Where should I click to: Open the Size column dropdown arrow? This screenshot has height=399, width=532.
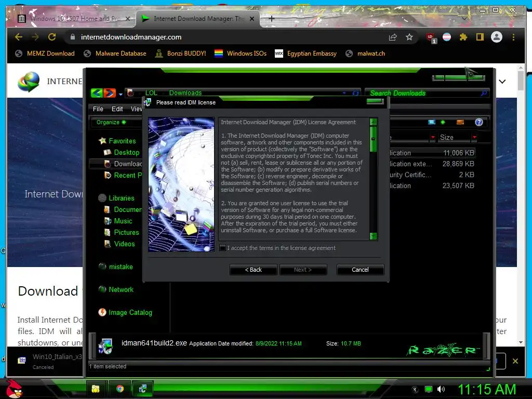[474, 137]
